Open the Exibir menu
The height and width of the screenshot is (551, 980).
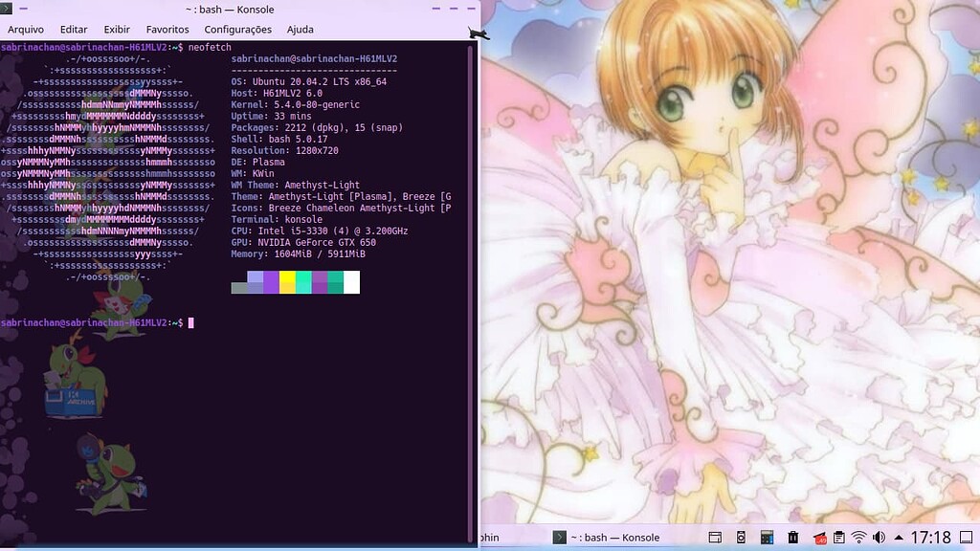116,29
